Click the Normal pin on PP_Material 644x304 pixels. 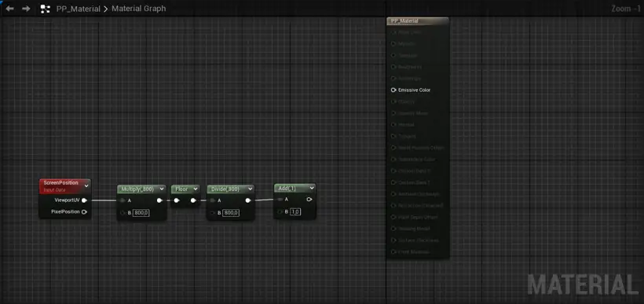pyautogui.click(x=393, y=124)
